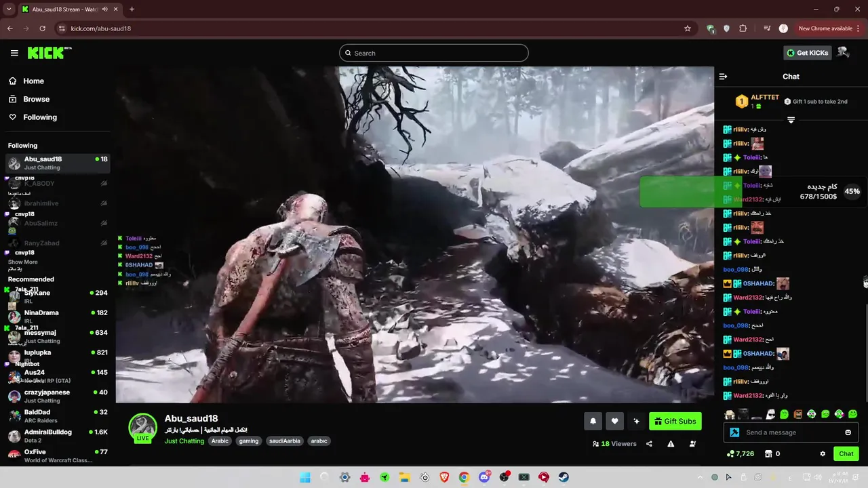This screenshot has height=488, width=868.
Task: Open Steam from taskbar
Action: click(564, 477)
